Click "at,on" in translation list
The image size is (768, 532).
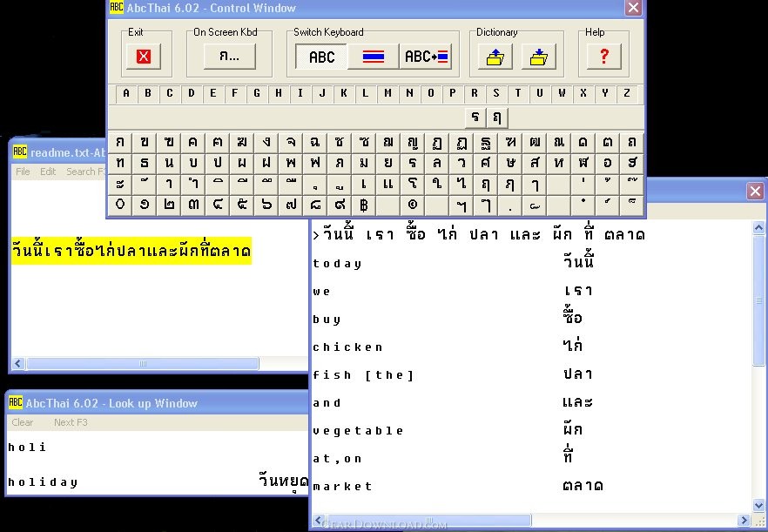[x=338, y=459]
